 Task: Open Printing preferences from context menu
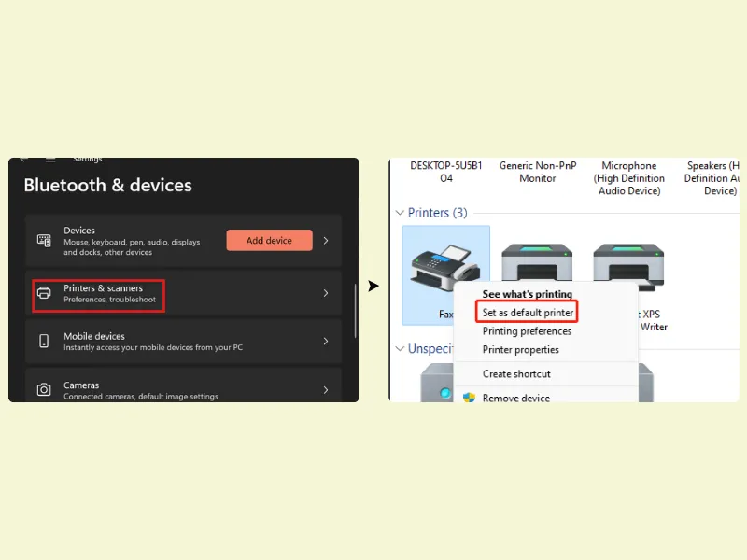527,331
